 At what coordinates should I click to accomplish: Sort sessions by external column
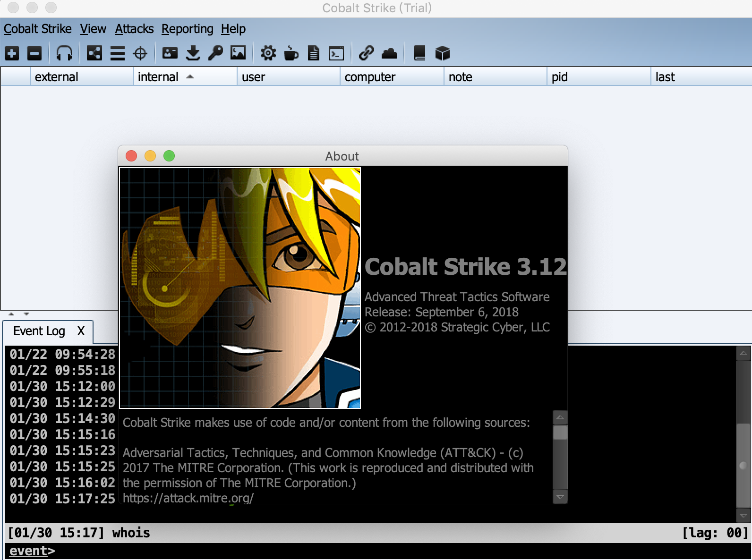(82, 77)
